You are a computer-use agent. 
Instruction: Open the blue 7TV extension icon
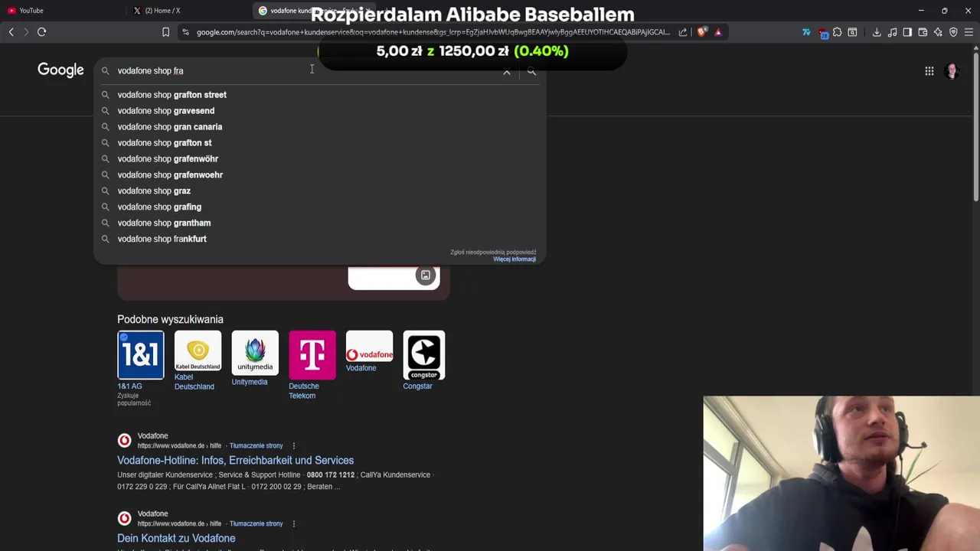click(806, 32)
